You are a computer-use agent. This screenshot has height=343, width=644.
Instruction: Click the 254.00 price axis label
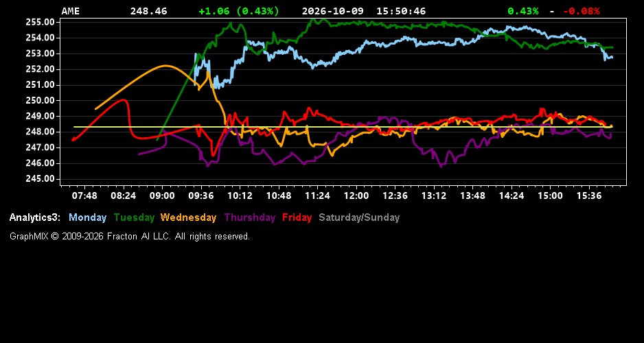(x=41, y=38)
